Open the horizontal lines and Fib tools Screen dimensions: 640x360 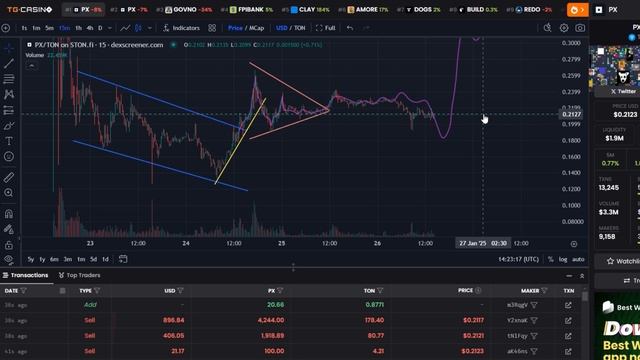[9, 79]
